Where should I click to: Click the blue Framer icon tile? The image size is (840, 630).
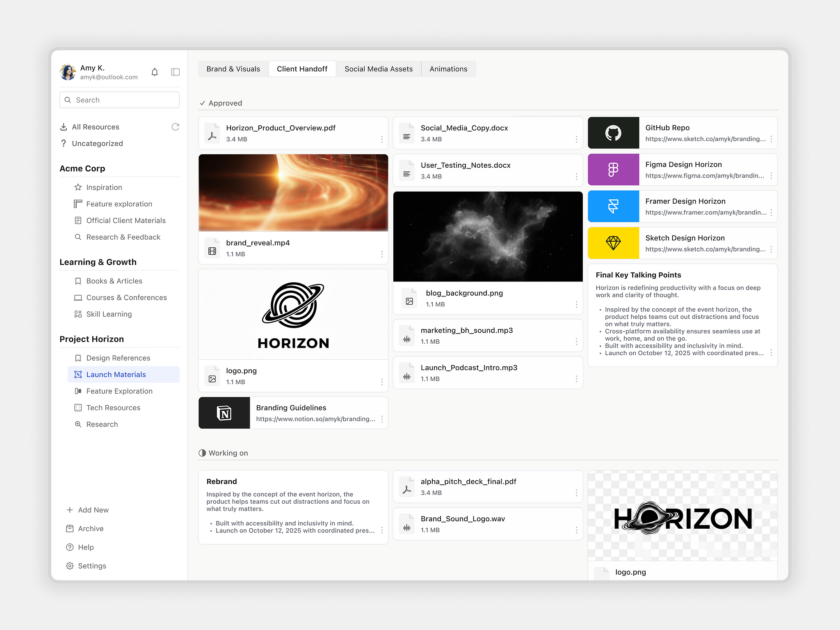pyautogui.click(x=613, y=206)
